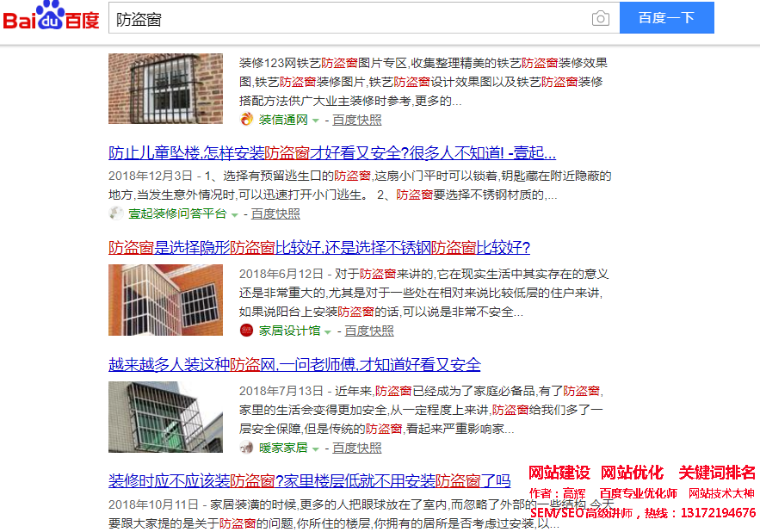
Task: Open result comparing 隐形防盗窗 and 不锈钢防盗窗
Action: point(319,247)
